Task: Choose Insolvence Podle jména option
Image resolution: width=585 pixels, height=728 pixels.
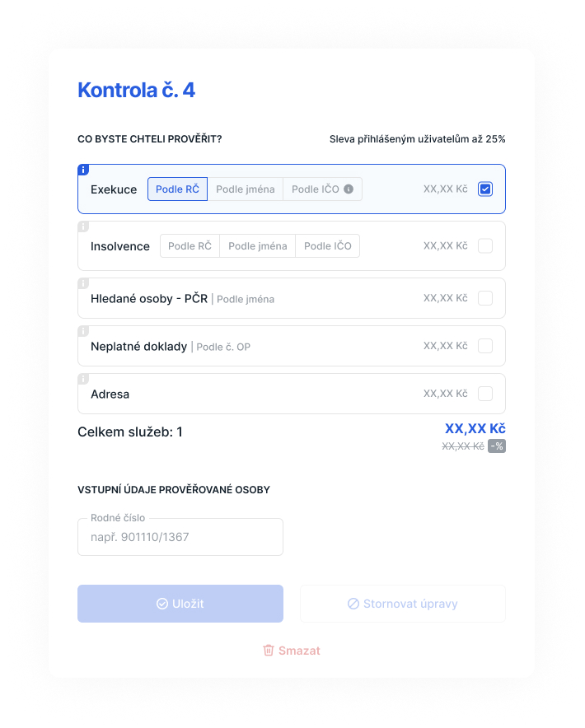Action: click(x=257, y=245)
